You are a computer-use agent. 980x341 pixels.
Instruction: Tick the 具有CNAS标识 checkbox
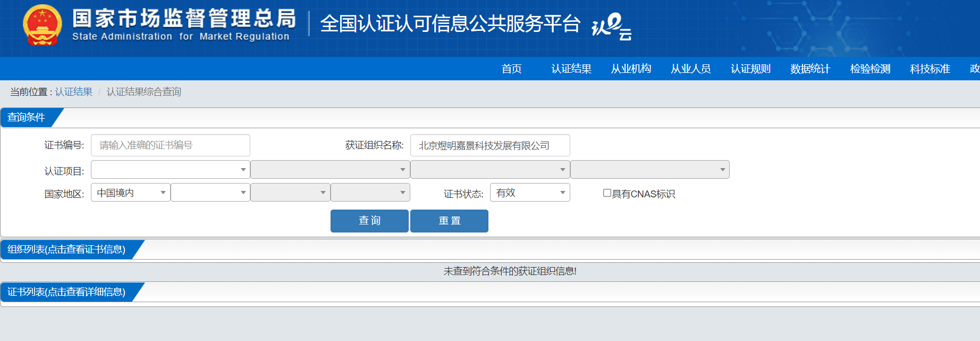coord(607,193)
